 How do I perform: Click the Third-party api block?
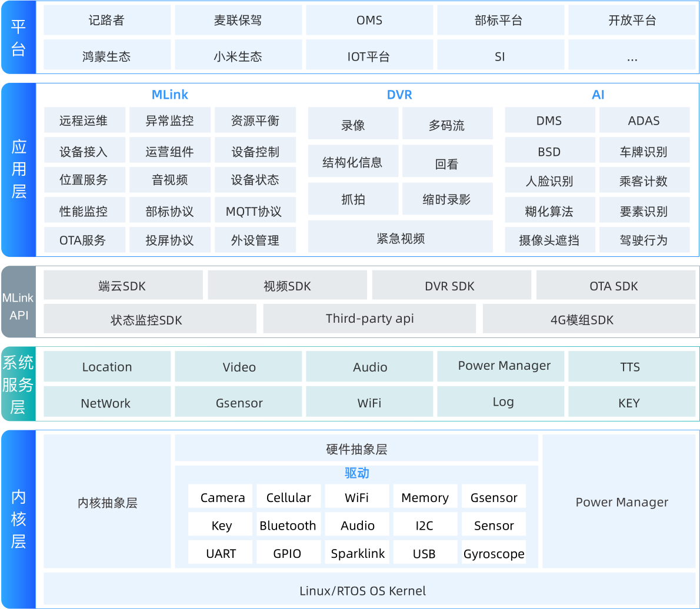369,319
